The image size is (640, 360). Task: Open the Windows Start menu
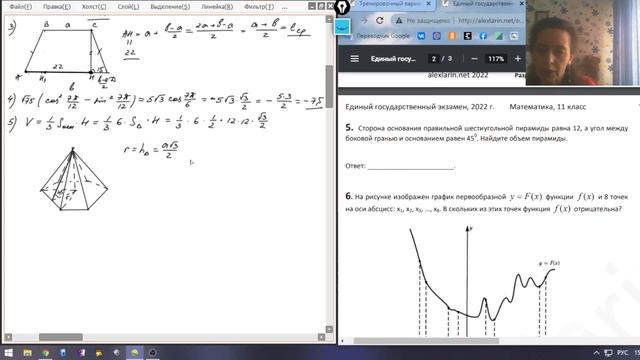coord(8,353)
